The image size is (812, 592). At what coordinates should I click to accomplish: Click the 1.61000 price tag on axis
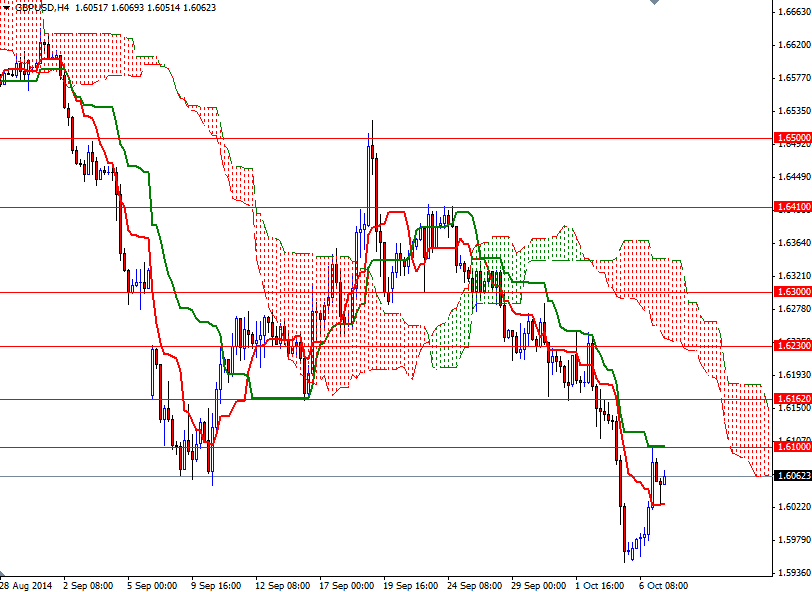point(791,447)
